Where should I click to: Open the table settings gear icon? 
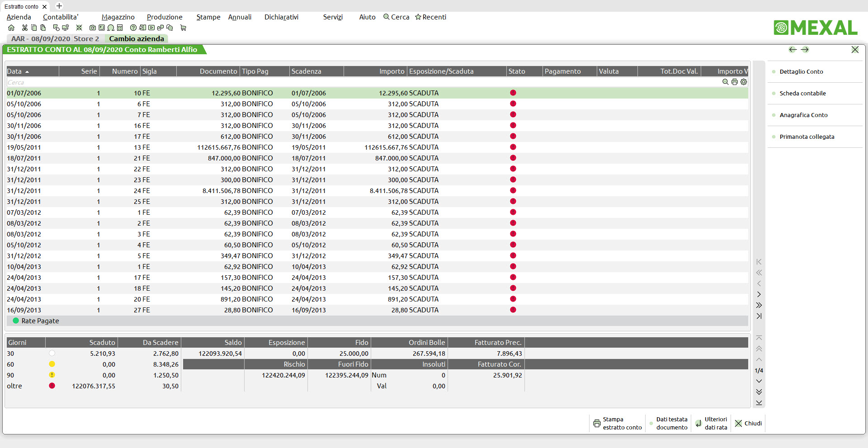coord(744,82)
